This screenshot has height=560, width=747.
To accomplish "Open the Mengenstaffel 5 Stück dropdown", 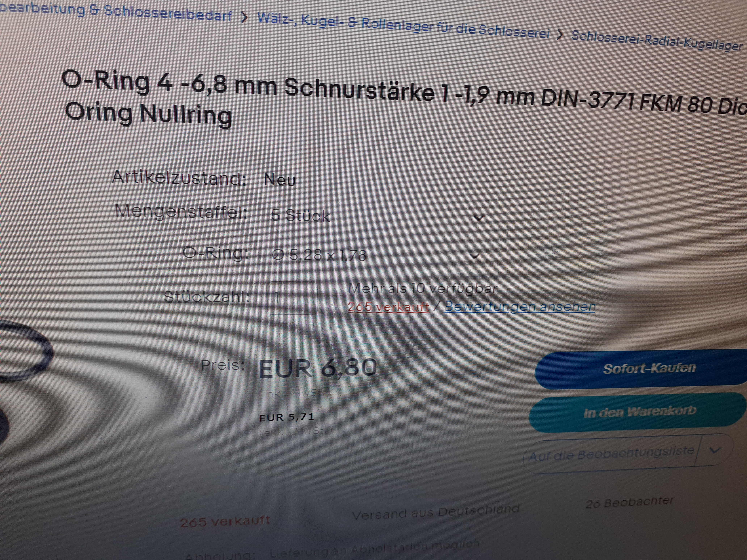I will (377, 216).
